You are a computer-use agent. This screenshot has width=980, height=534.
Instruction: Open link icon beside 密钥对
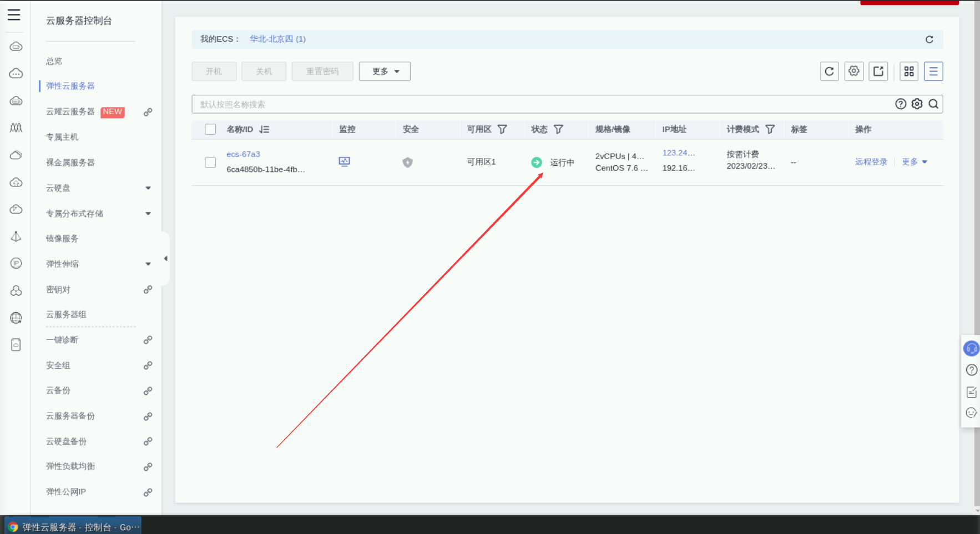click(x=148, y=289)
